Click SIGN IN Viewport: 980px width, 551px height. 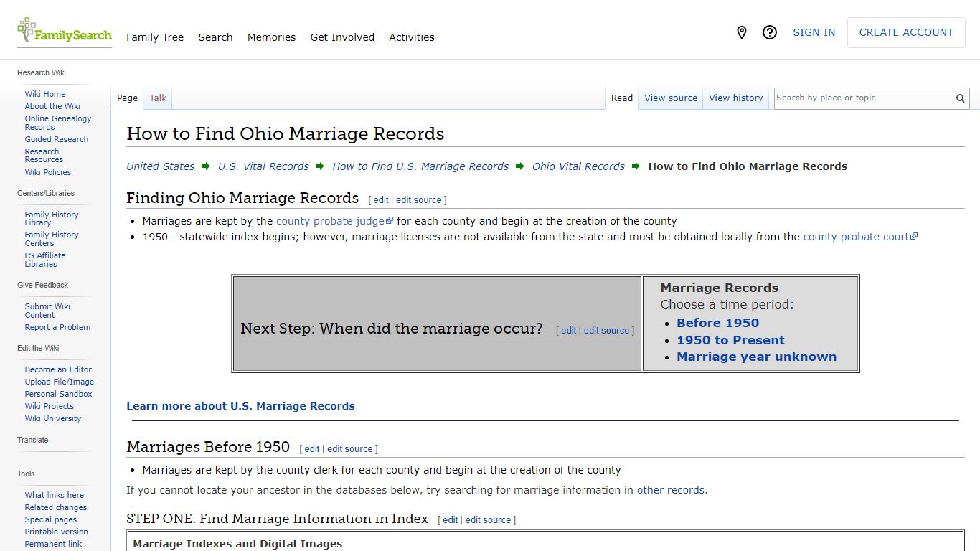814,32
